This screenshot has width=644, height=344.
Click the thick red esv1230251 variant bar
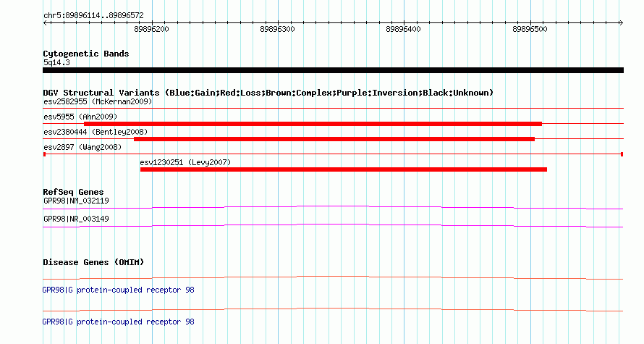click(344, 169)
